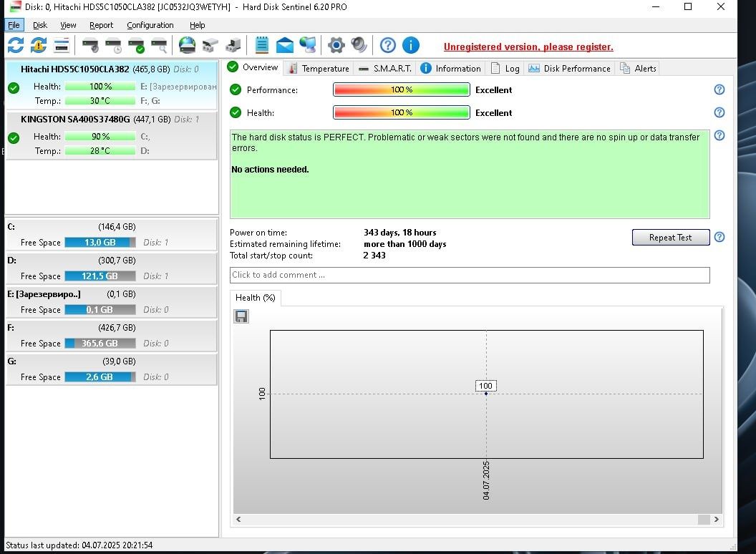The image size is (756, 554).
Task: Click the Unregistered version, please register link
Action: (528, 47)
